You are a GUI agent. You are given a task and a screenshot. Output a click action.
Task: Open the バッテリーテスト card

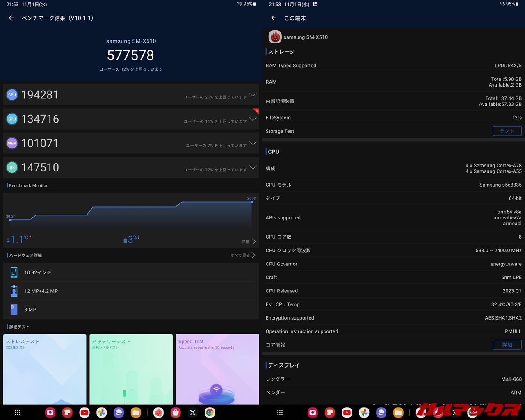[131, 369]
